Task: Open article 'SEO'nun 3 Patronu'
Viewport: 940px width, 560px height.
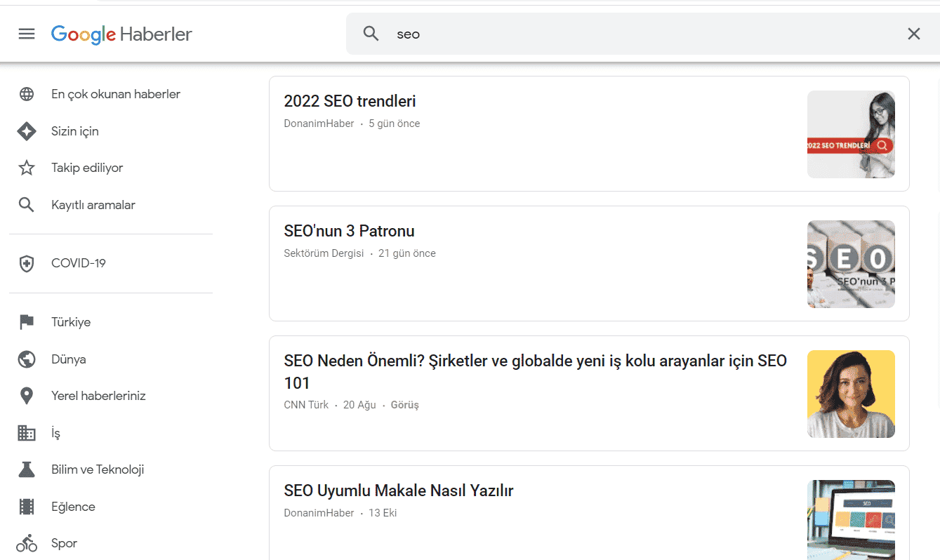Action: pyautogui.click(x=349, y=231)
